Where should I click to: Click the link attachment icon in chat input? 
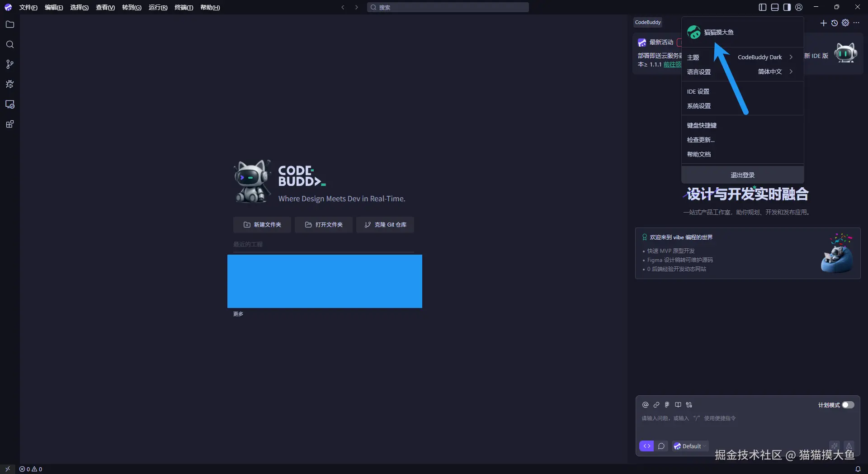pyautogui.click(x=656, y=405)
